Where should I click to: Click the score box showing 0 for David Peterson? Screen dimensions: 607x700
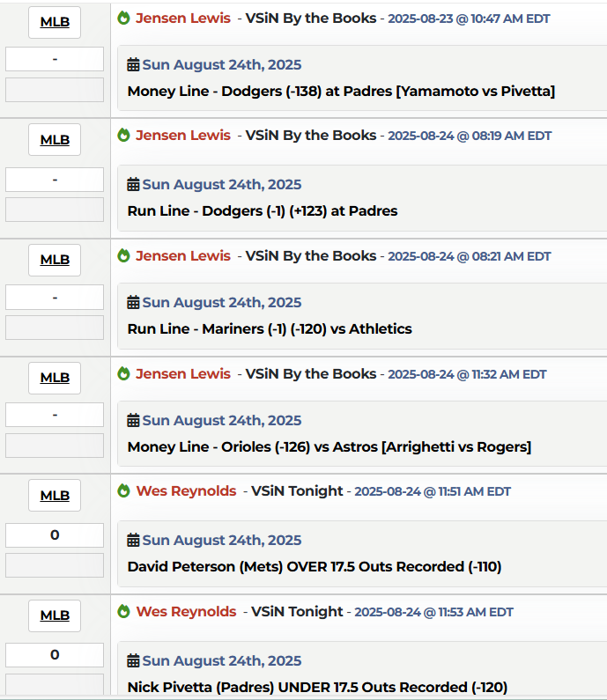pyautogui.click(x=55, y=535)
